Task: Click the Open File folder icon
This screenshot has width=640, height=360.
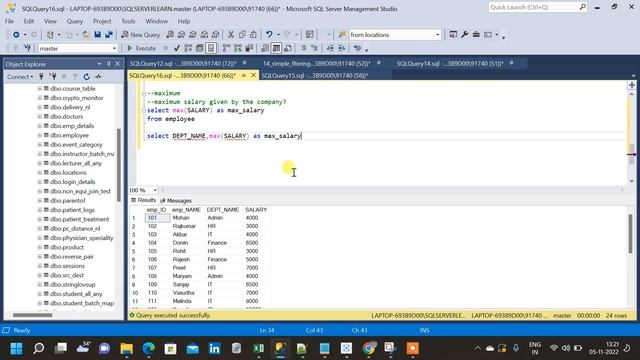Action: [86, 35]
